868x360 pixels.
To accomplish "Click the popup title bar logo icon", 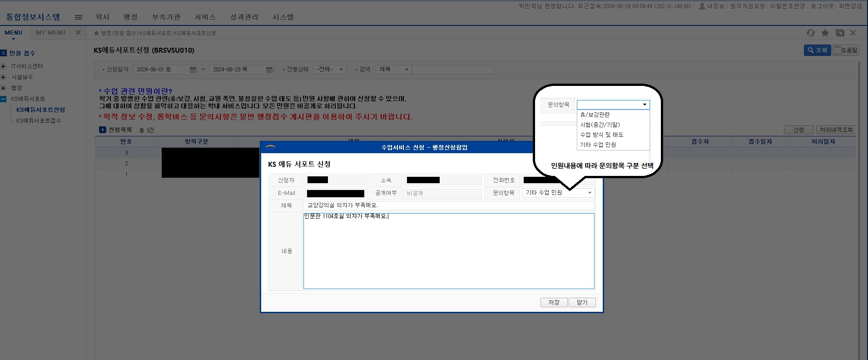I will tap(270, 147).
